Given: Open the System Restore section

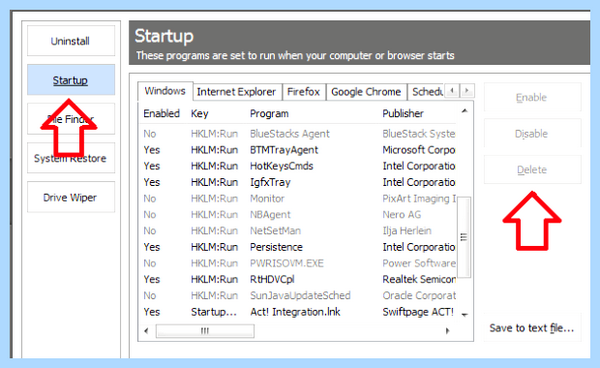Looking at the screenshot, I should (71, 158).
